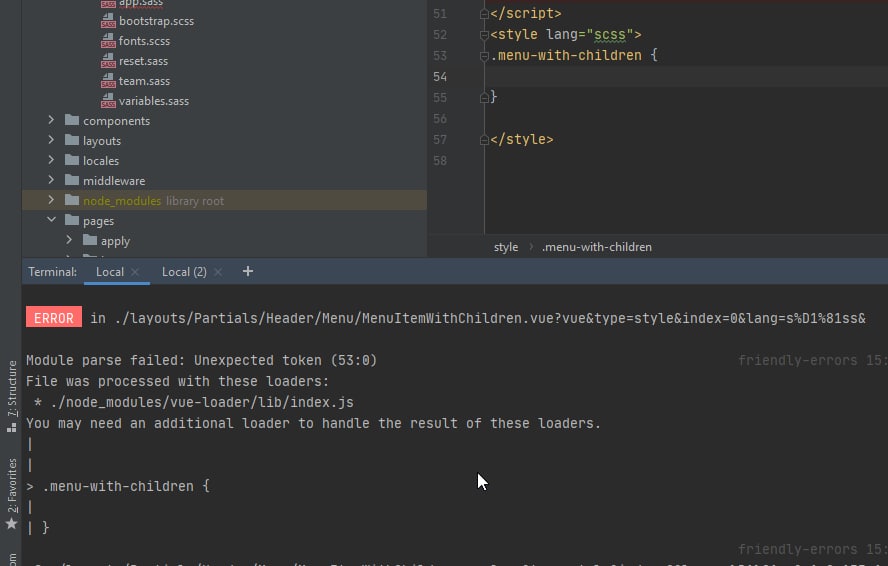The height and width of the screenshot is (566, 888).
Task: Switch to the Local terminal tab
Action: [110, 272]
